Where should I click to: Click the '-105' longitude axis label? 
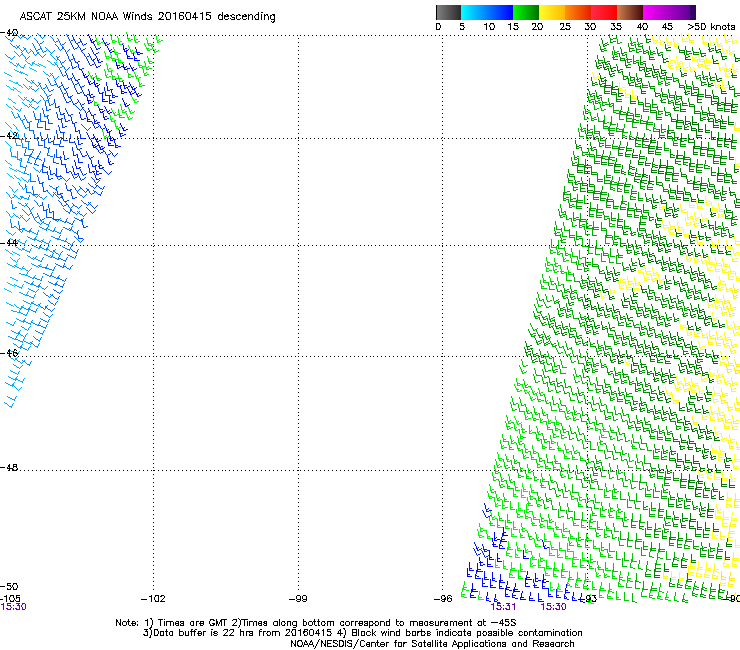pos(10,599)
